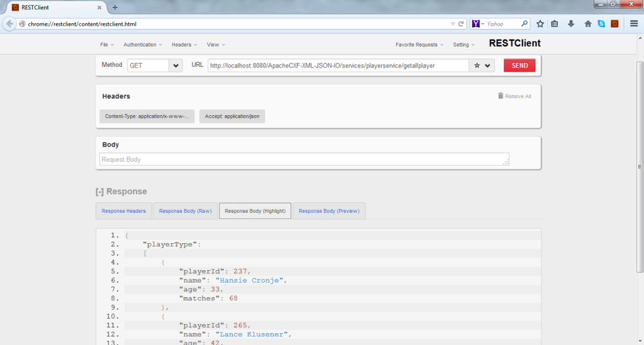Viewport: 644px width, 345px height.
Task: Click the scrollbar up arrow
Action: [640, 38]
